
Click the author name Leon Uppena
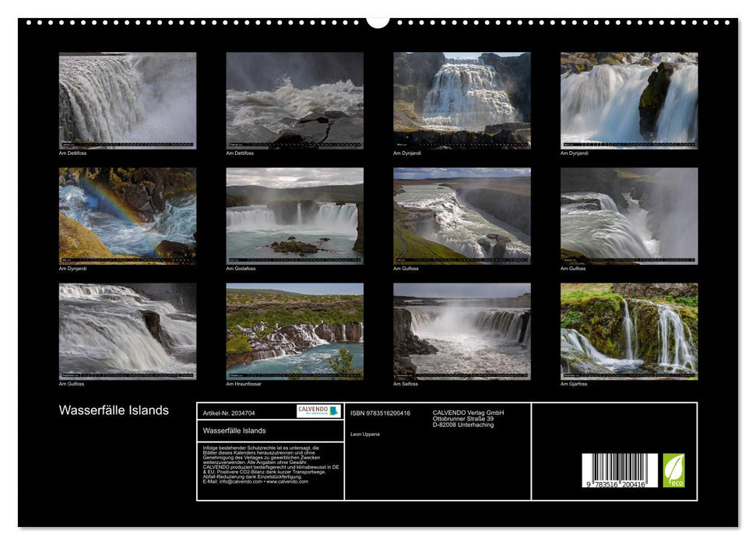coord(365,434)
